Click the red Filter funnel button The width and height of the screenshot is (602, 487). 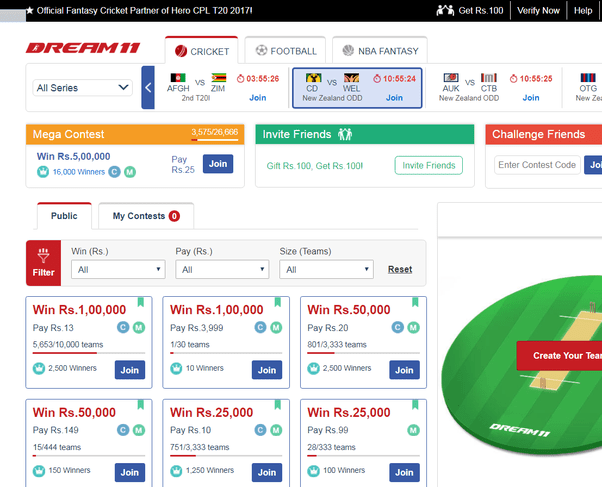tap(43, 263)
